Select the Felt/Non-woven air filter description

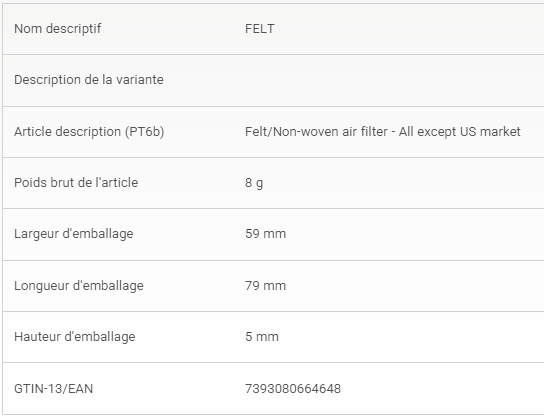coord(383,132)
